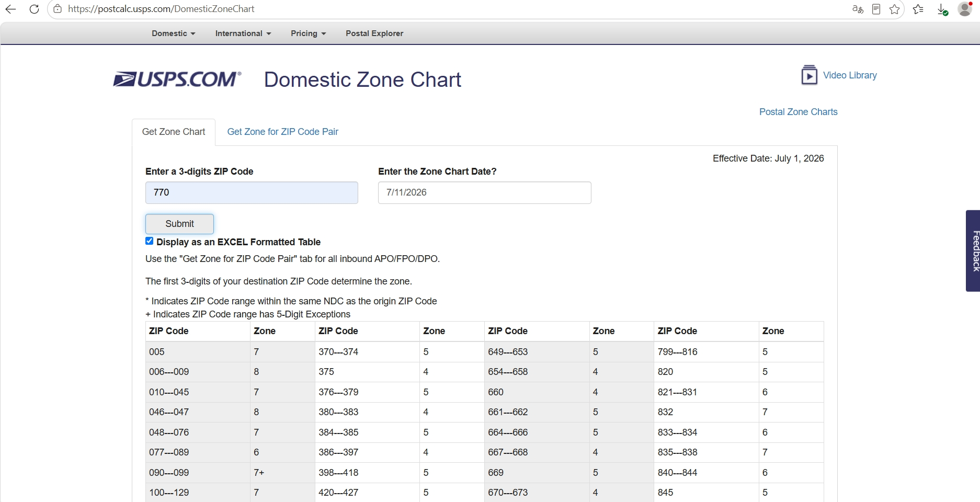Select the ZIP code cell 006---009
Screen dimensions: 980x502
(198, 372)
